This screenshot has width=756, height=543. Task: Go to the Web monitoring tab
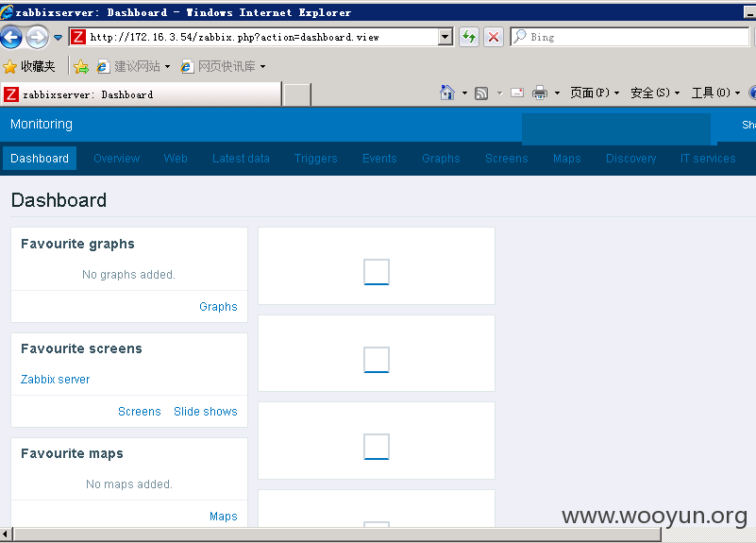pos(175,158)
